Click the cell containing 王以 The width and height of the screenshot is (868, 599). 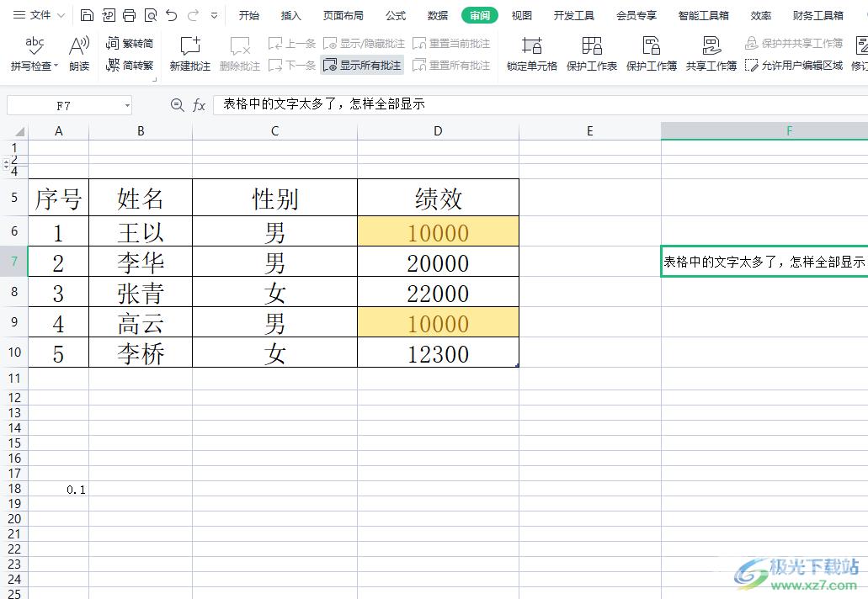[141, 231]
